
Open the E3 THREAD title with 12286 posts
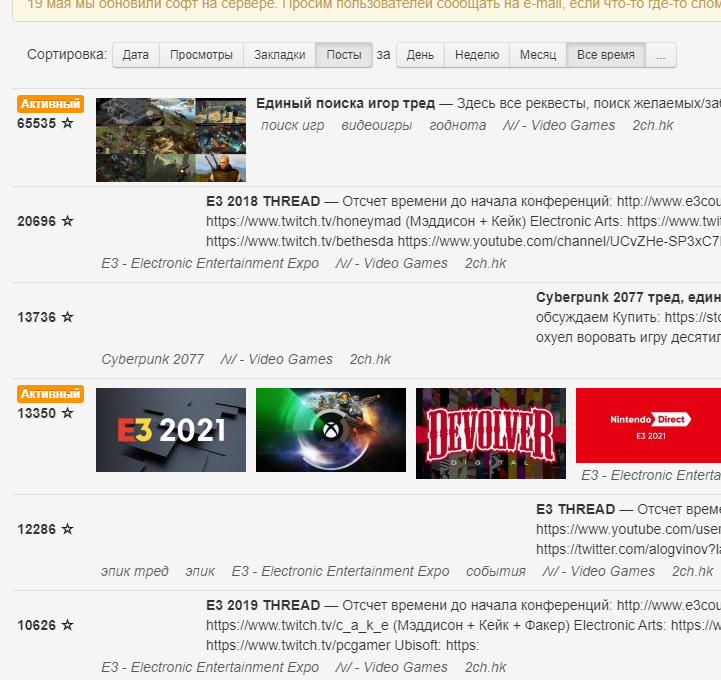point(575,509)
